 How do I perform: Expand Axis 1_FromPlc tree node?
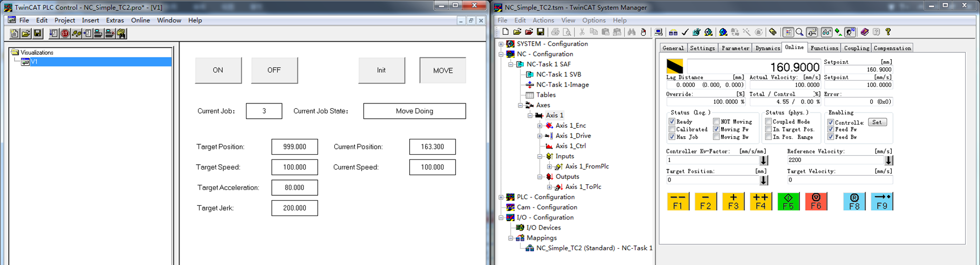point(550,166)
